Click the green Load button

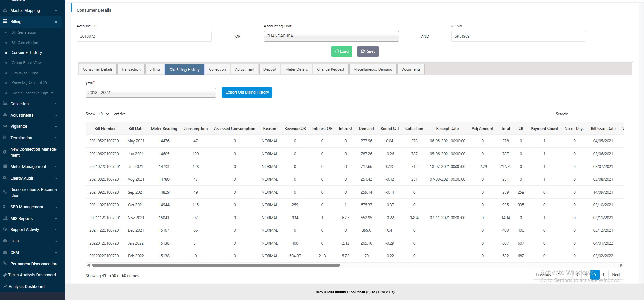341,51
